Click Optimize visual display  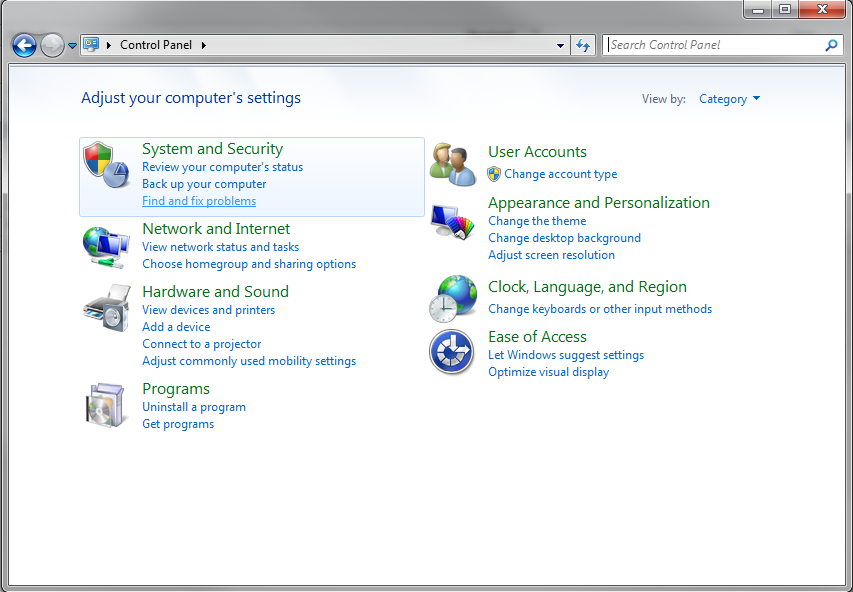click(x=548, y=372)
